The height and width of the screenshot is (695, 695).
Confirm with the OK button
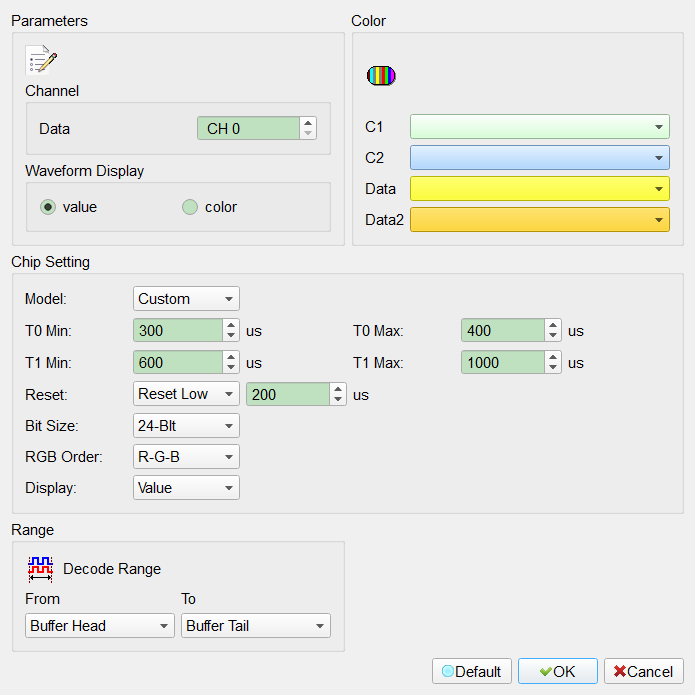point(558,671)
